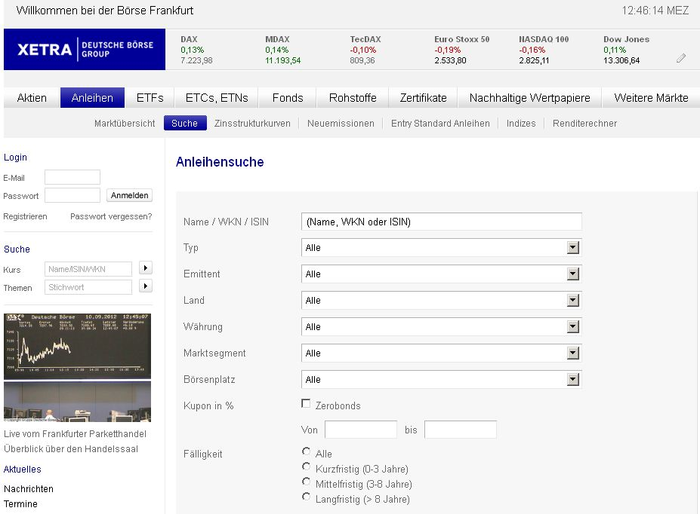
Task: Open Entry Standard Anleihen submenu item
Action: tap(440, 123)
